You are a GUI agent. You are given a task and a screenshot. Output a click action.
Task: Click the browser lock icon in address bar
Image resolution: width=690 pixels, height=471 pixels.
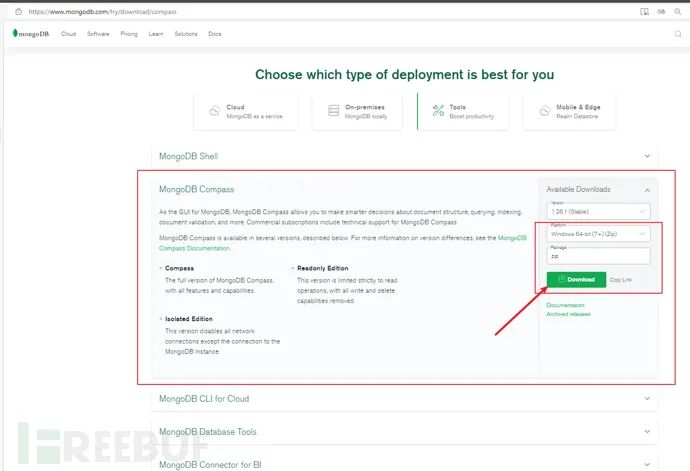pos(18,12)
